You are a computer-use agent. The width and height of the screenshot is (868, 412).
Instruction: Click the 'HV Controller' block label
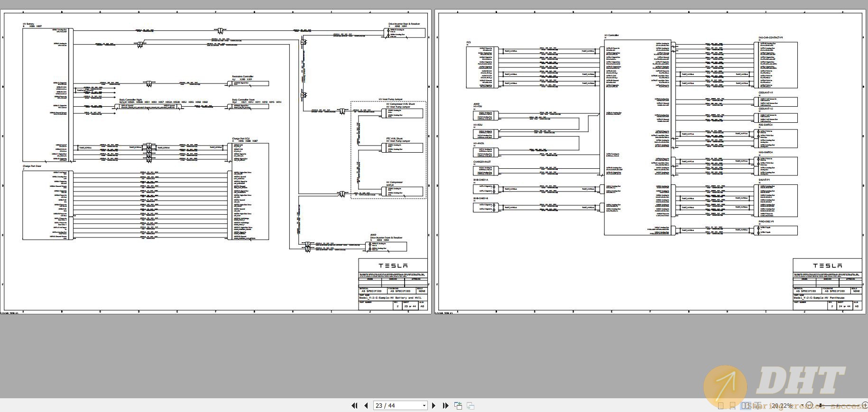click(611, 35)
